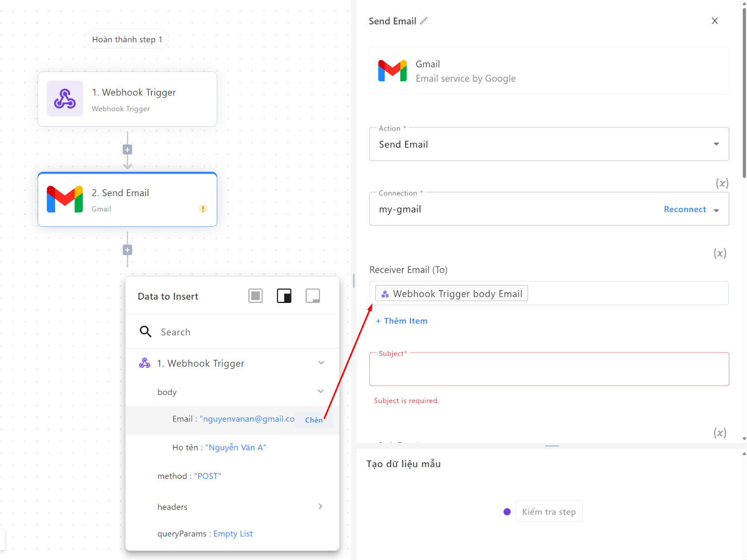Click the horizontal splitter handle above Tạo dữ liệu mẫu

[552, 446]
